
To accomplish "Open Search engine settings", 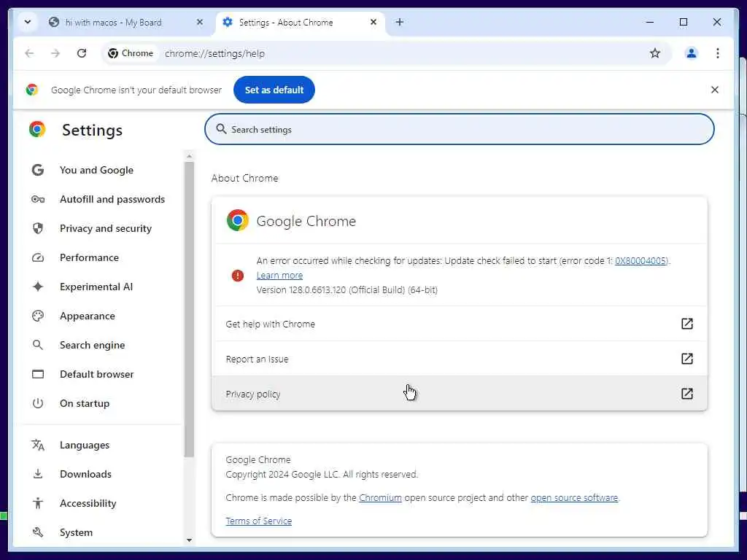I will [x=92, y=345].
